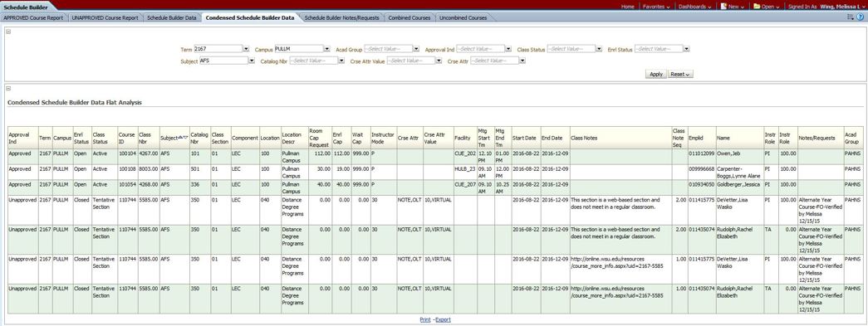The image size is (868, 326).
Task: Click Mtg End Tm cell 10.25 AM
Action: click(503, 187)
